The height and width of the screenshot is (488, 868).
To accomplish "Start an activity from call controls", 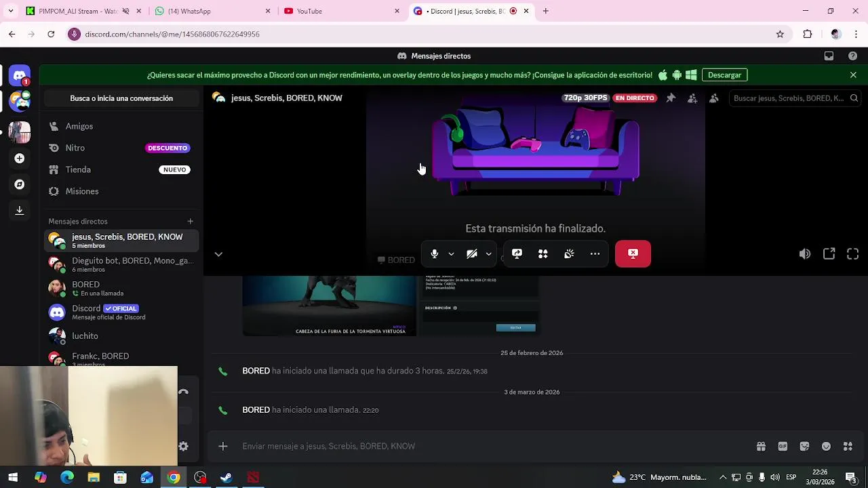I will (x=542, y=253).
